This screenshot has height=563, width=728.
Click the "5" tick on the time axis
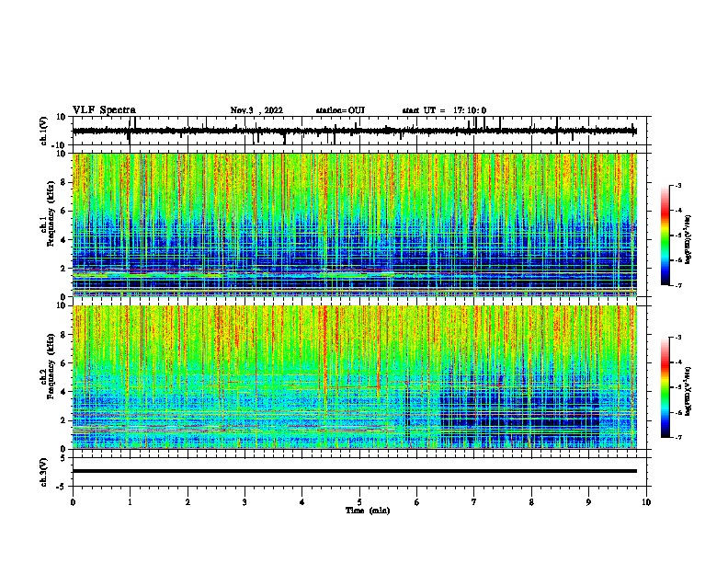[359, 502]
